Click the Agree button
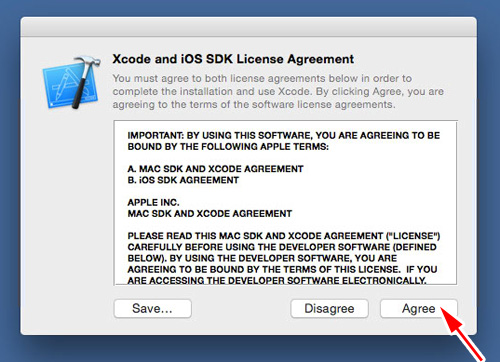500x362 pixels. pyautogui.click(x=419, y=308)
